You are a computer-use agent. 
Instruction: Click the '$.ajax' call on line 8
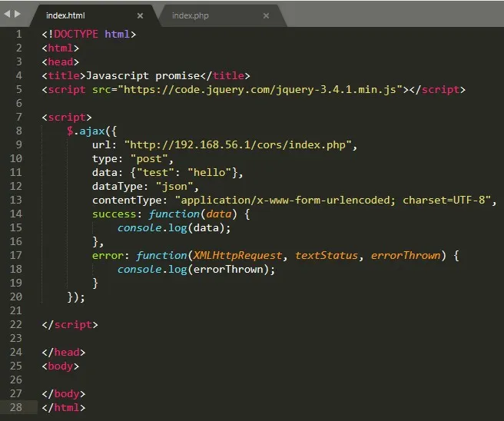pos(86,131)
